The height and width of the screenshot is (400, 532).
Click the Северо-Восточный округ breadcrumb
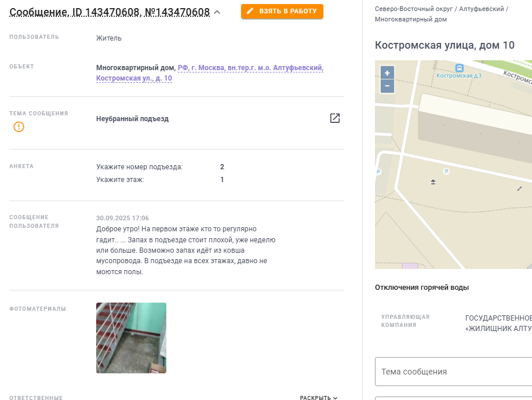414,9
